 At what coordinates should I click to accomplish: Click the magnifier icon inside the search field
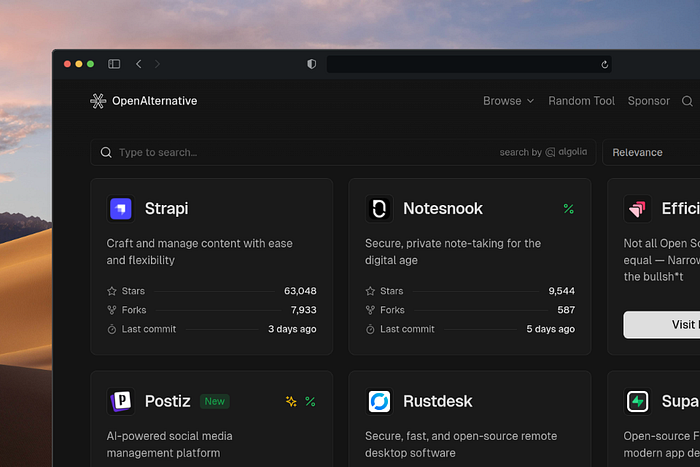[106, 152]
